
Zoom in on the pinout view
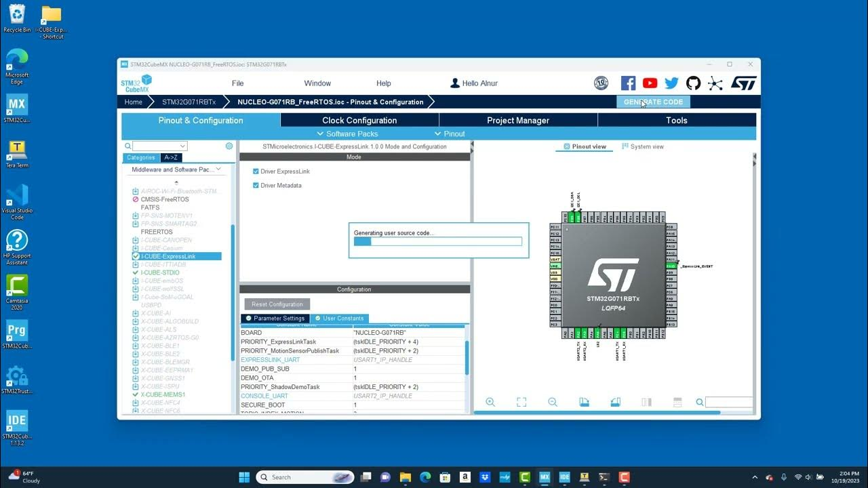(x=490, y=402)
